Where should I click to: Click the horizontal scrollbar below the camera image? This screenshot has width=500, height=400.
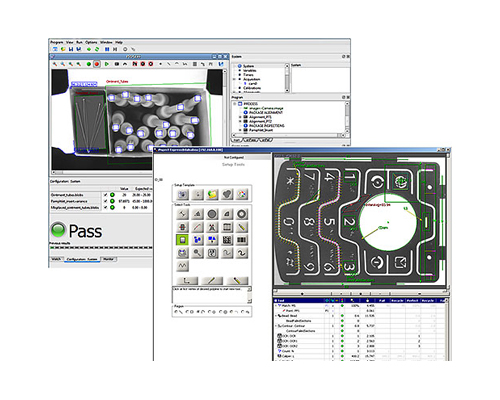pos(103,172)
